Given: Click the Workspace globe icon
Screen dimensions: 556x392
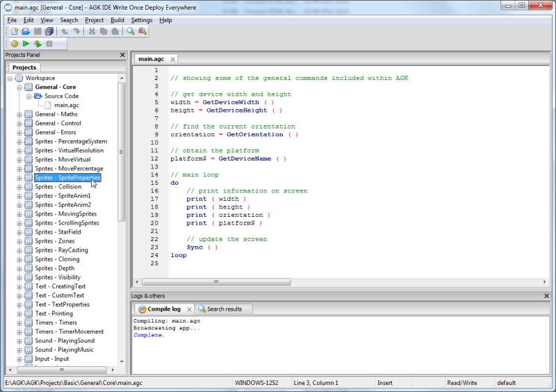Looking at the screenshot, I should point(19,78).
